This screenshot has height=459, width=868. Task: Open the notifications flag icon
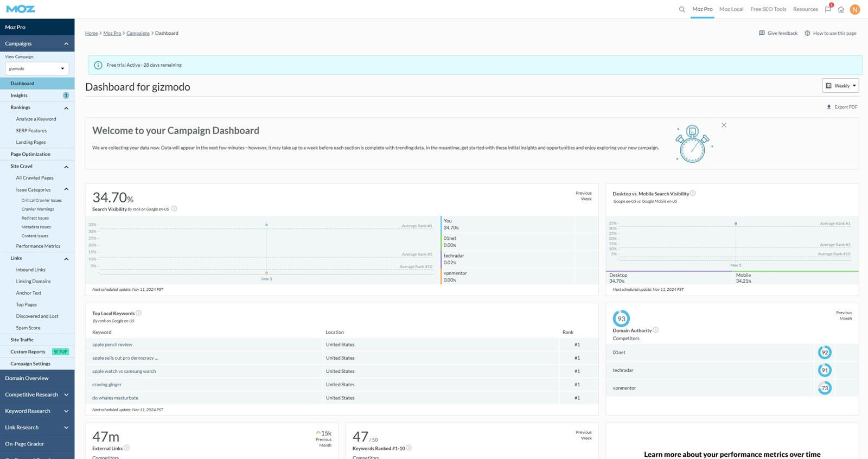coord(828,9)
